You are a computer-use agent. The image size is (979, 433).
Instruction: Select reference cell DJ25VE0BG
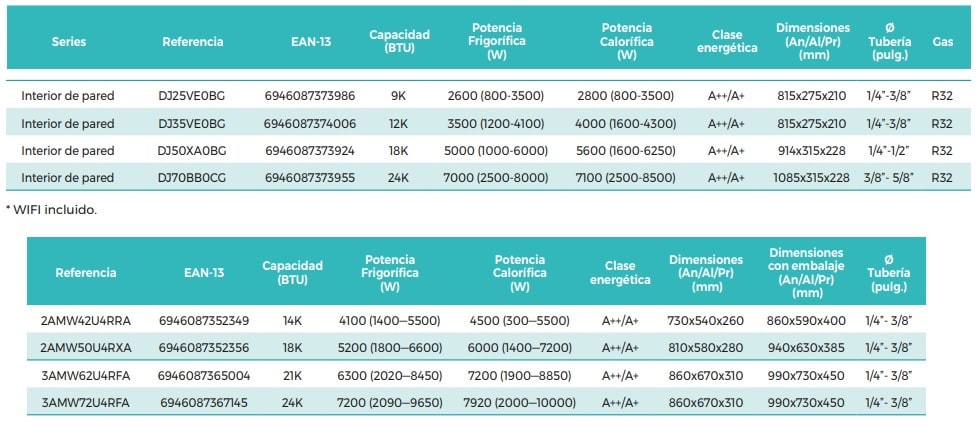(192, 96)
